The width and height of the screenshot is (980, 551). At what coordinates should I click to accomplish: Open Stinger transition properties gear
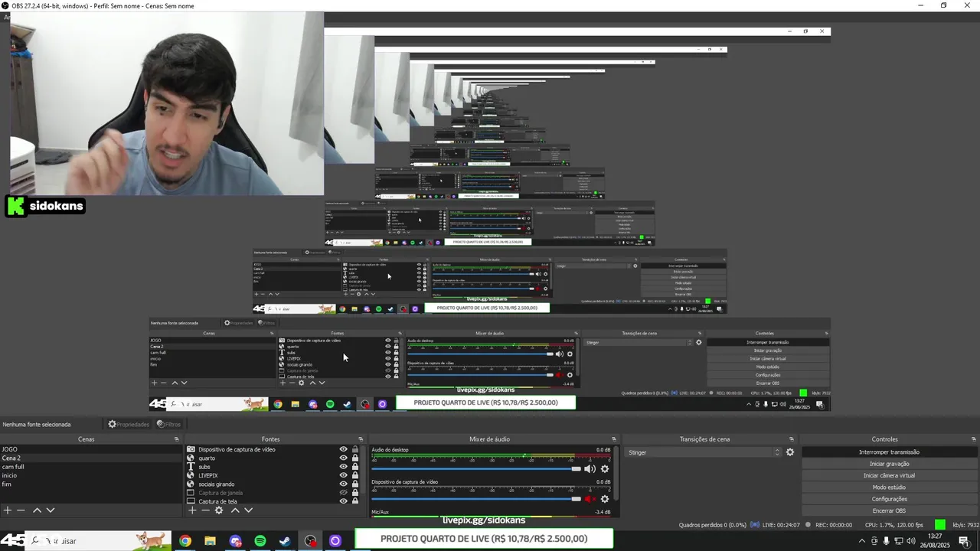pyautogui.click(x=790, y=452)
